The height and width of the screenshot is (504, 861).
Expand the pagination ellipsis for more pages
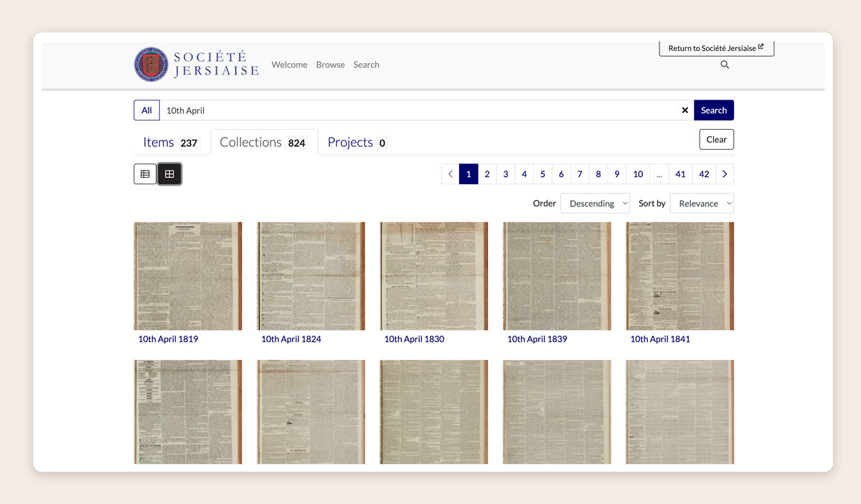click(659, 174)
